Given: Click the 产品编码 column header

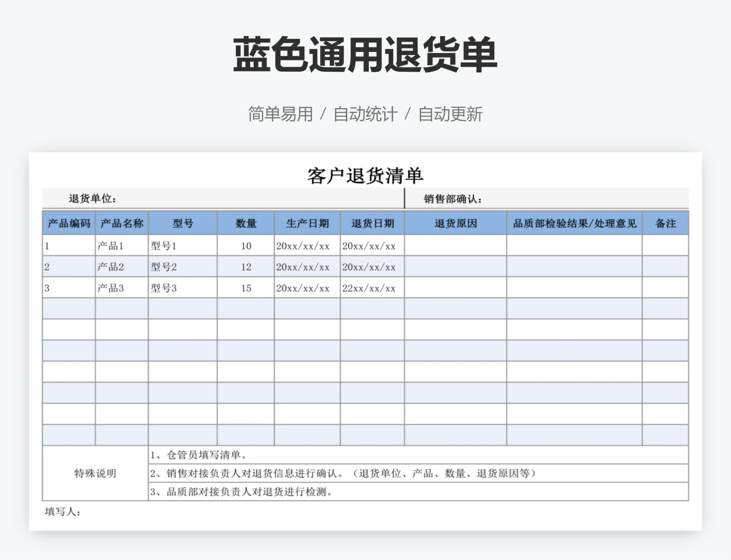Looking at the screenshot, I should 69,223.
